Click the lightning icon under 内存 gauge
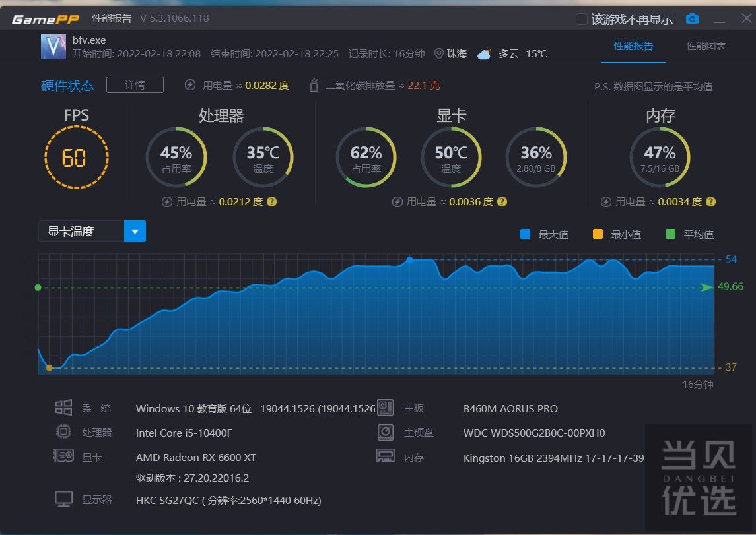 pos(606,202)
